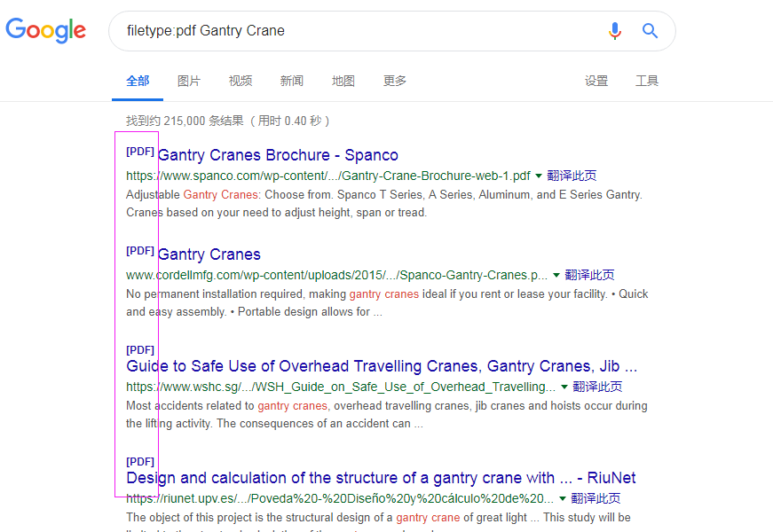Expand dropdown arrow beside riunet.upv.es URL

pyautogui.click(x=563, y=499)
